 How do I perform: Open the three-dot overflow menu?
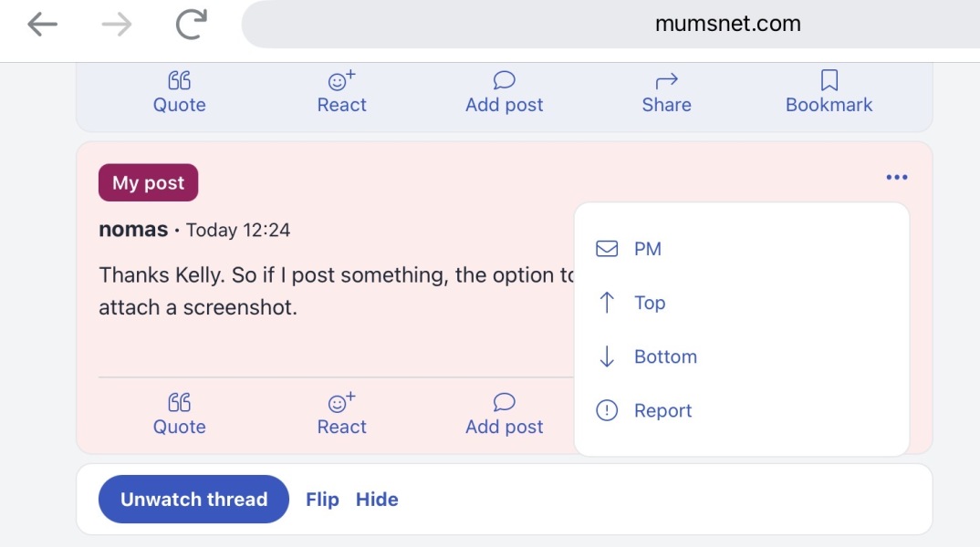point(897,177)
